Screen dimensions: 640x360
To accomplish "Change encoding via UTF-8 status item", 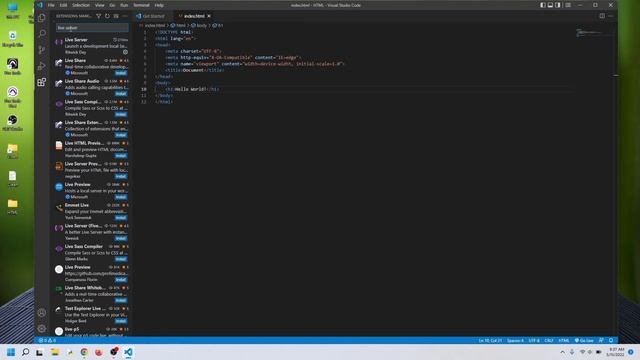I will click(534, 340).
